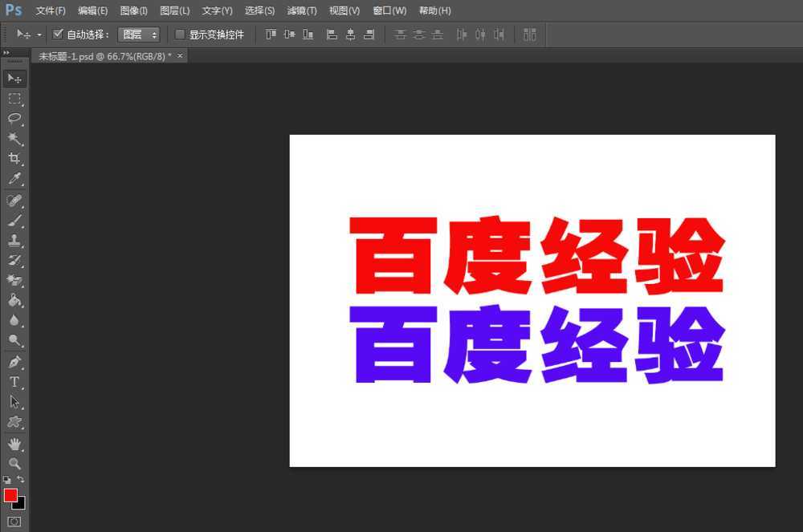Open the 滤镜(T) menu
This screenshot has width=803, height=532.
pyautogui.click(x=301, y=10)
